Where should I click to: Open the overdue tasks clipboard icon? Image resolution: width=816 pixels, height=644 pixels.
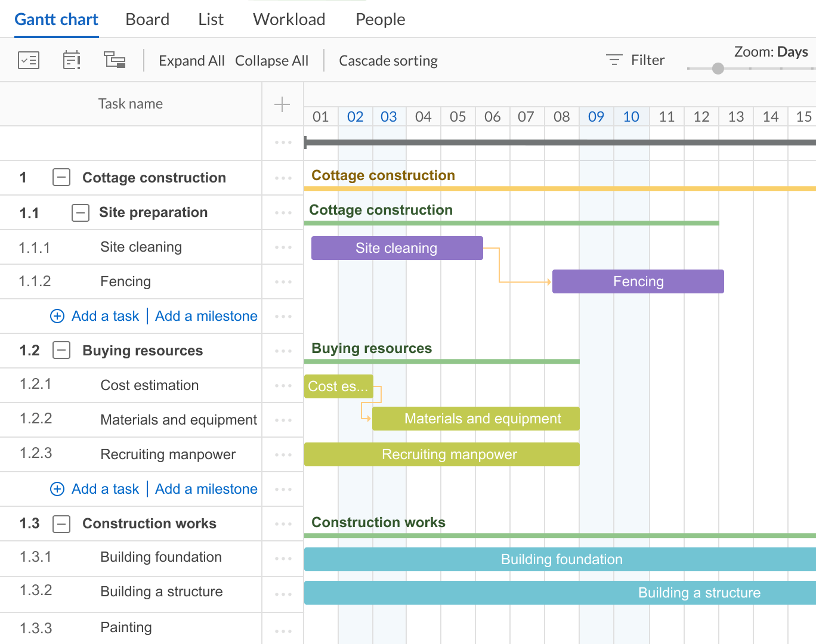pyautogui.click(x=72, y=60)
